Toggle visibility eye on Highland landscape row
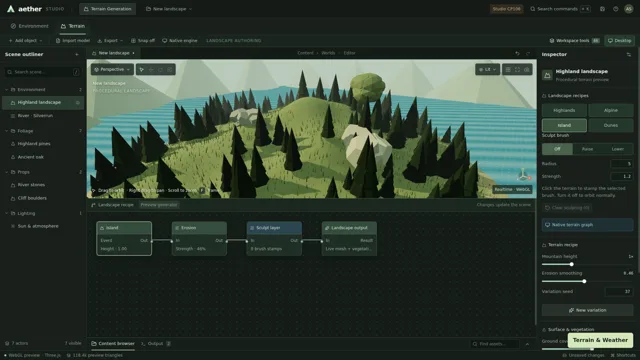 78,102
